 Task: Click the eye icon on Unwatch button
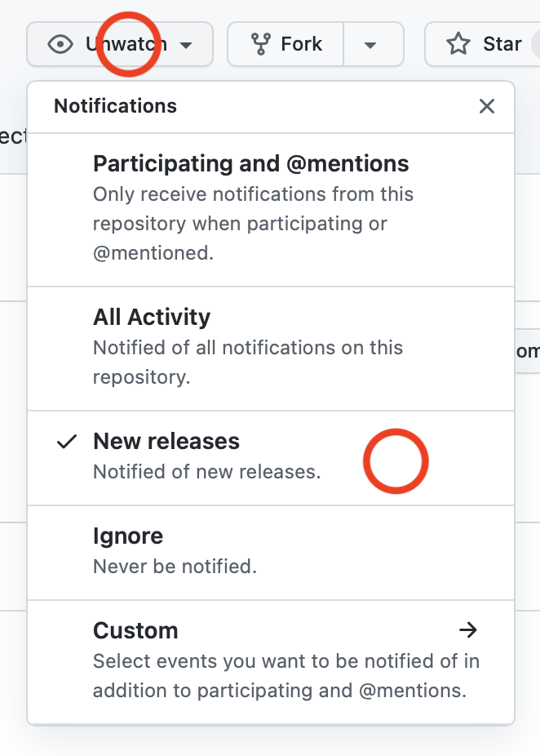click(x=60, y=44)
